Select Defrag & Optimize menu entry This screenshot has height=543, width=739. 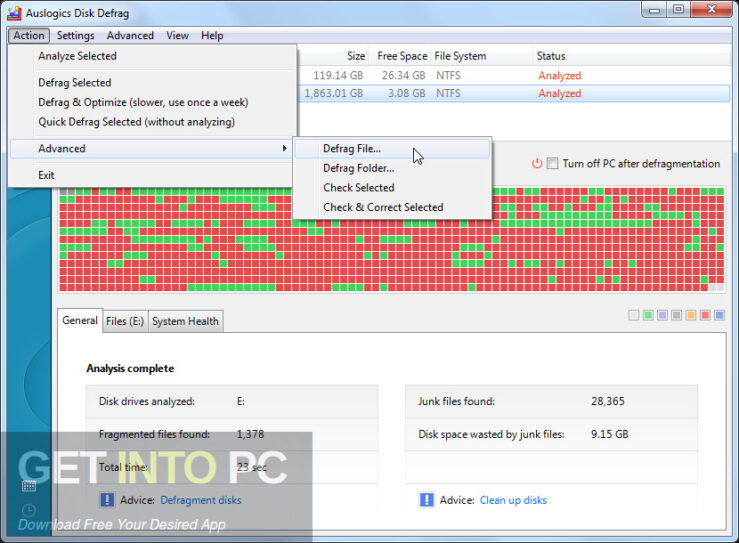tap(153, 102)
